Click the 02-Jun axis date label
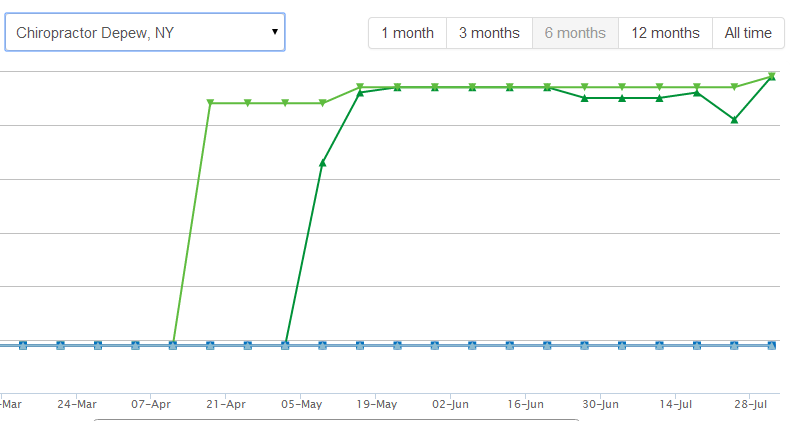Viewport: 802px width, 421px height. tap(450, 405)
